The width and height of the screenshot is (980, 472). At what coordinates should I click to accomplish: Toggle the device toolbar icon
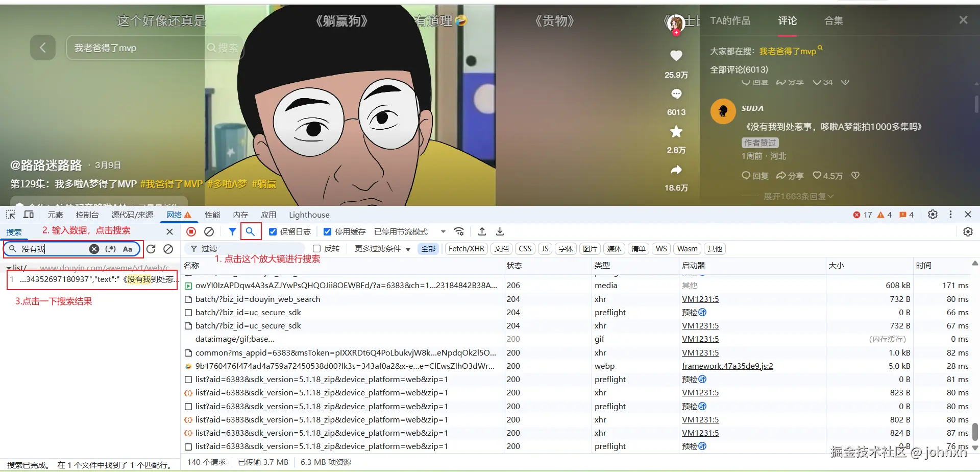click(29, 215)
